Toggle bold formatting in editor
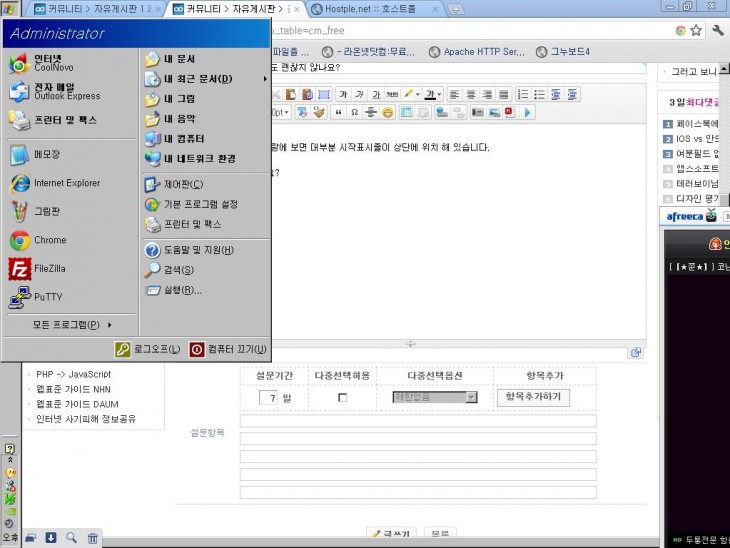The height and width of the screenshot is (548, 730). [343, 95]
